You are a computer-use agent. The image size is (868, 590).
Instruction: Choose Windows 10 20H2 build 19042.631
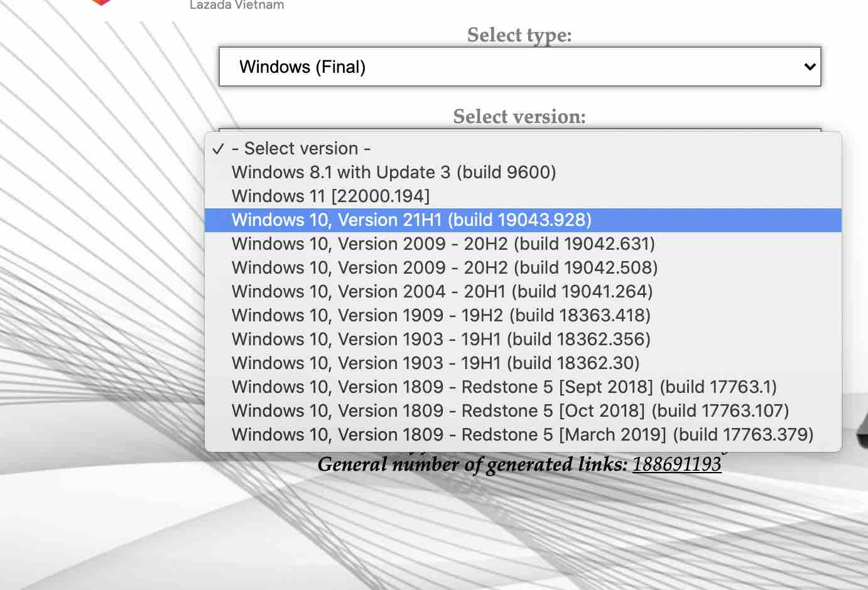pos(443,244)
